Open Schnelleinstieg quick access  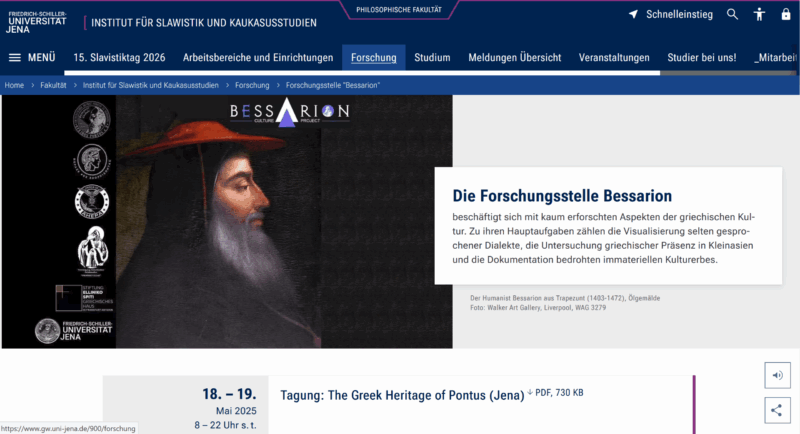672,15
